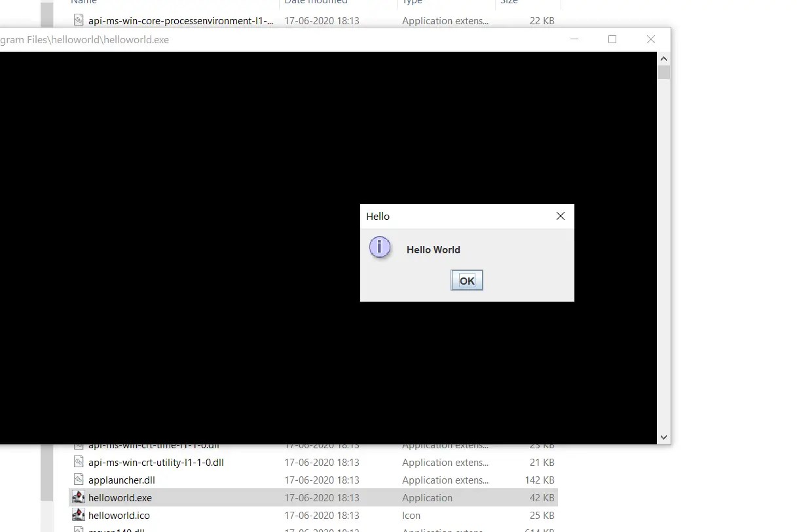Click the api-ms-win-crt-utility DLL file icon
The image size is (797, 532).
pyautogui.click(x=79, y=462)
